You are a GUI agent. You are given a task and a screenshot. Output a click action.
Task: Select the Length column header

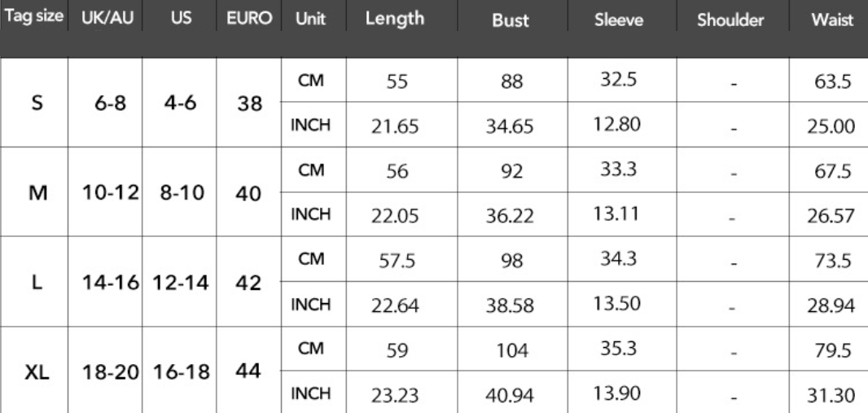tap(395, 18)
